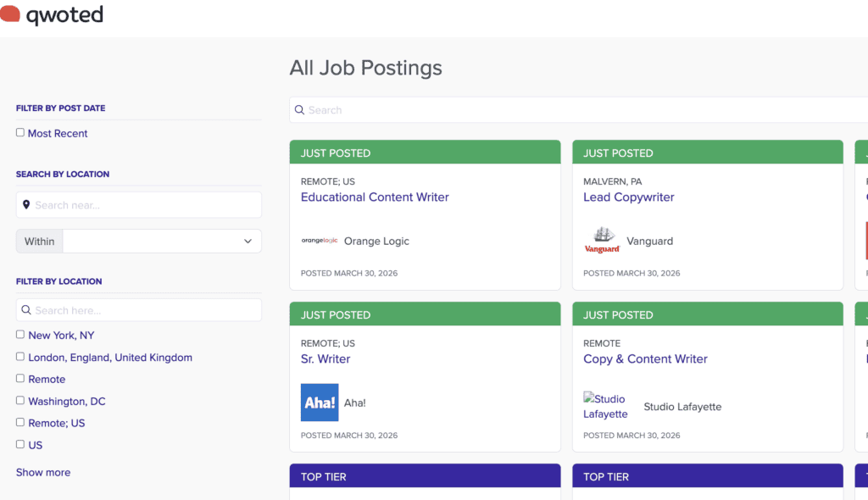
Task: Expand locations with Show more
Action: [43, 473]
